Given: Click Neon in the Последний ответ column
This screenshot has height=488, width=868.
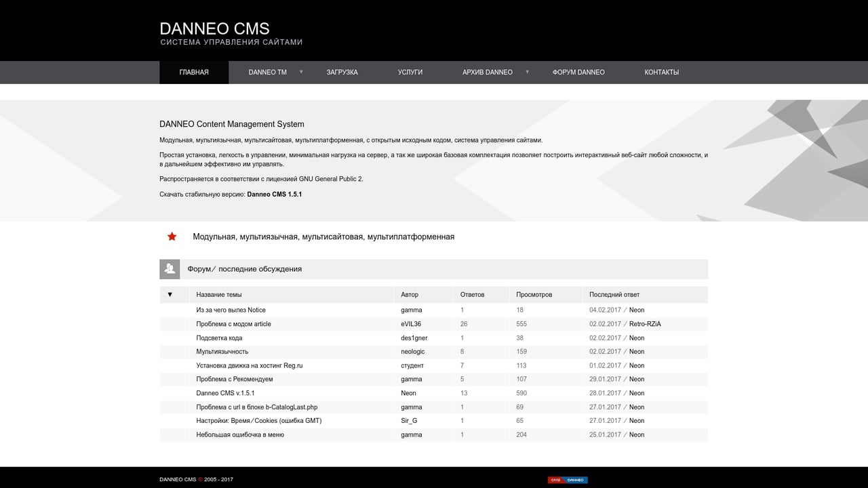Looking at the screenshot, I should pyautogui.click(x=636, y=310).
